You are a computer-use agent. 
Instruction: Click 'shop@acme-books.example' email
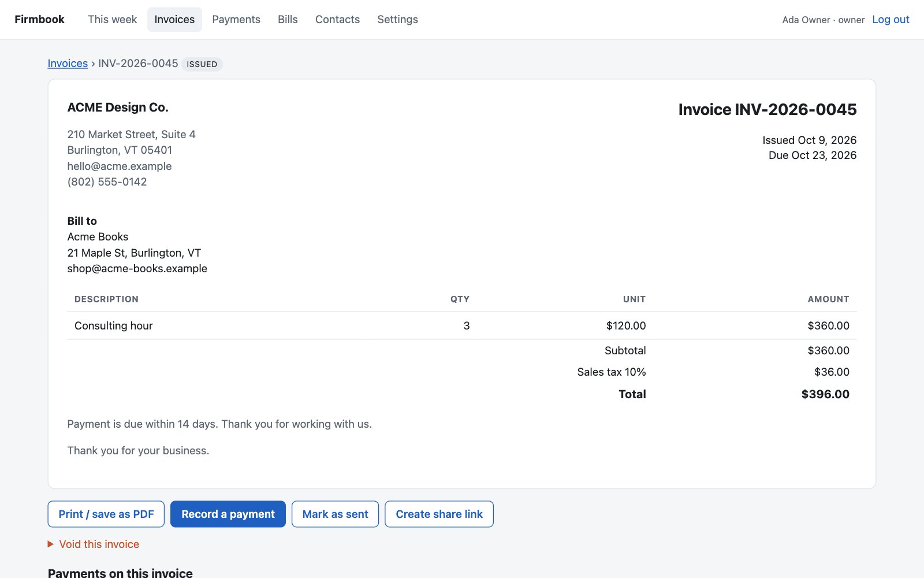click(x=137, y=268)
